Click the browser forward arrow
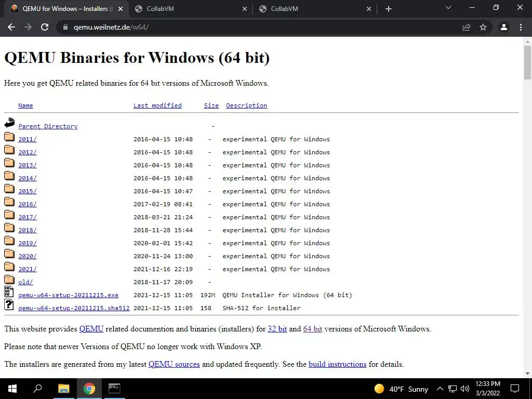The width and height of the screenshot is (532, 399). click(x=28, y=27)
